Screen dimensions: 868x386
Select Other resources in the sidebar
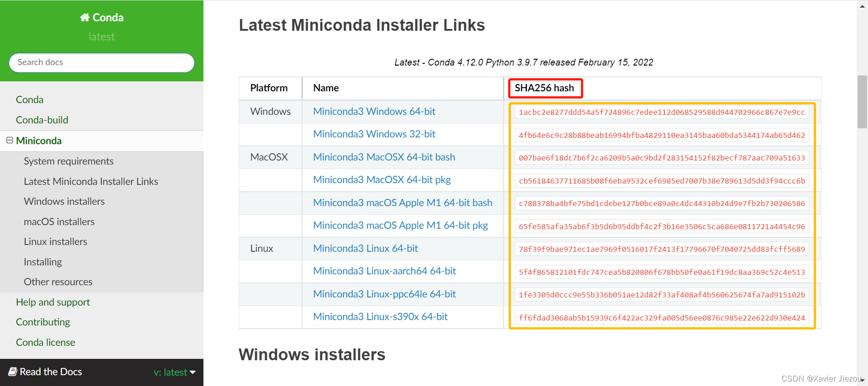click(x=58, y=282)
